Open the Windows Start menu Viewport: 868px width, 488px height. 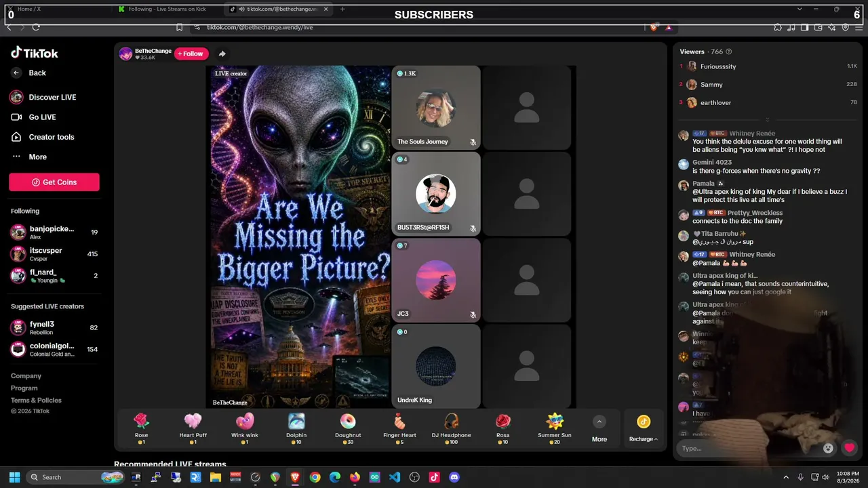point(14,477)
